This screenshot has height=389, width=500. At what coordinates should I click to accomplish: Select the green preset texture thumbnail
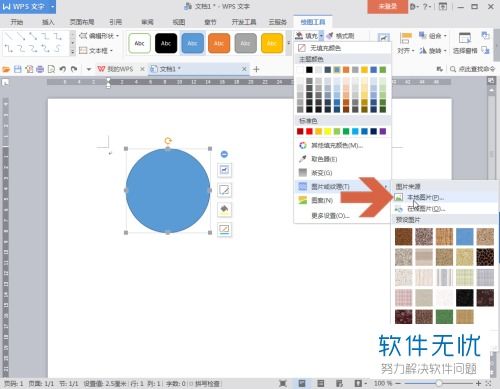pos(444,317)
